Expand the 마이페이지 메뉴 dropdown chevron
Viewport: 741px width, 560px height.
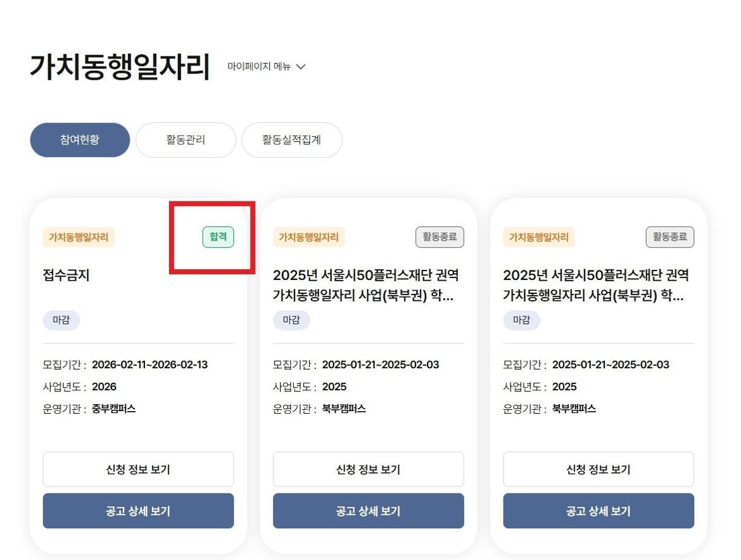click(x=301, y=67)
